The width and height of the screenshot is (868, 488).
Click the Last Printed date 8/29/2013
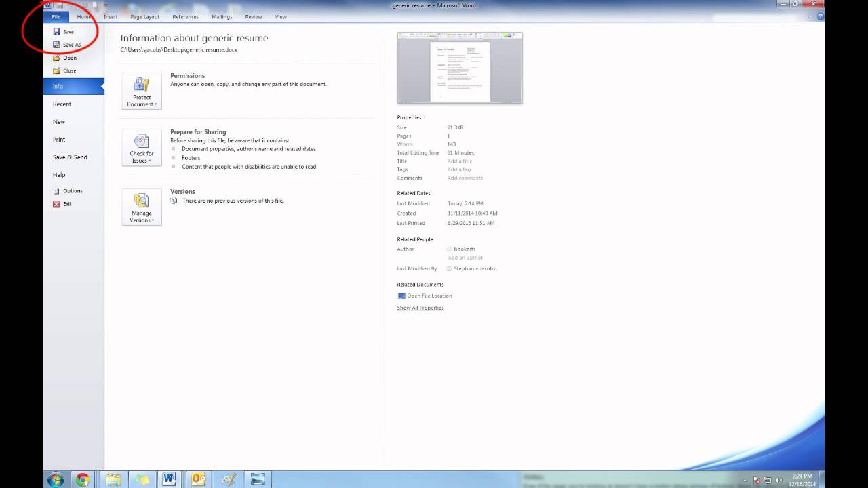471,223
